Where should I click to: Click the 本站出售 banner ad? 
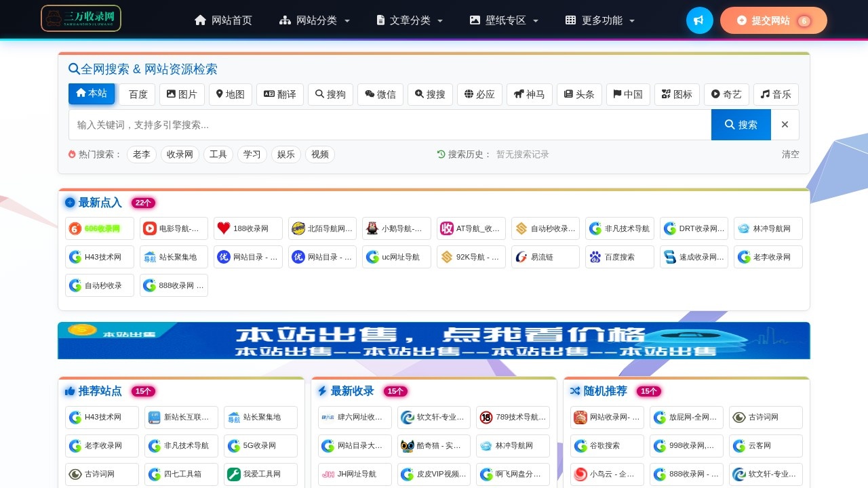pos(434,340)
